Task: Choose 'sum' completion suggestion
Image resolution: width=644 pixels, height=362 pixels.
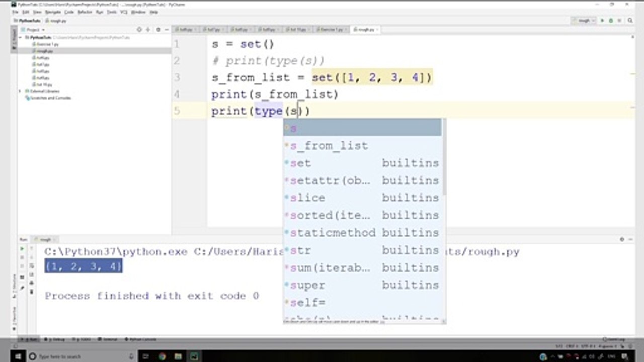Action: 362,267
